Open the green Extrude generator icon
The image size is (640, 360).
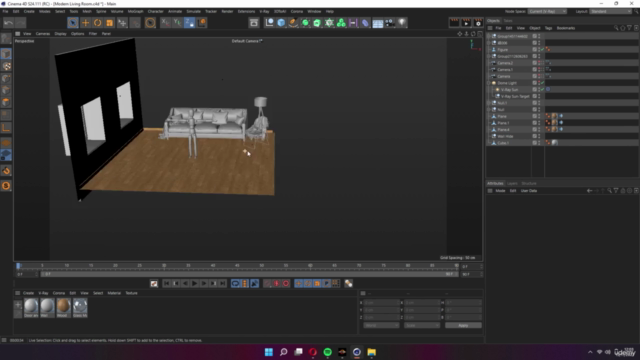[317, 23]
